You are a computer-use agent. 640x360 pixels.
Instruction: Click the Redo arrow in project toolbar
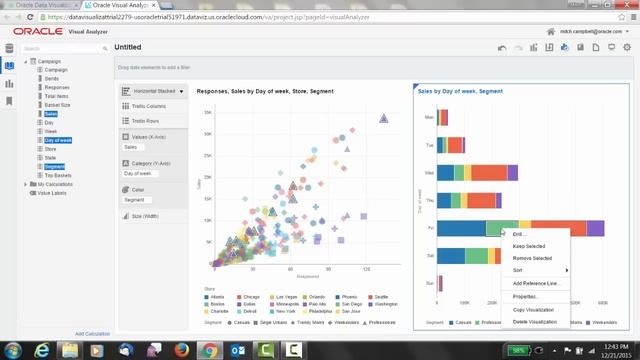click(x=518, y=48)
